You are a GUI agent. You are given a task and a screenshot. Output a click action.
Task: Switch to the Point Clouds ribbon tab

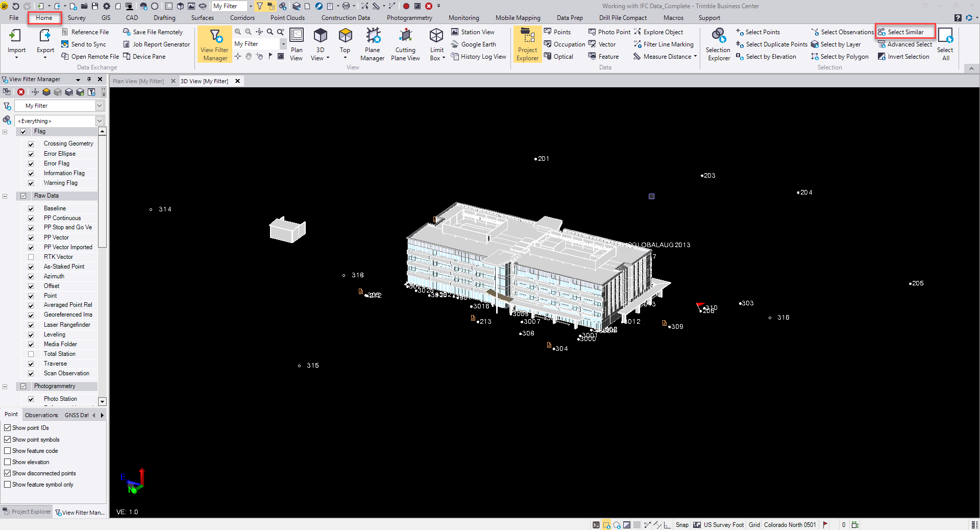(287, 18)
